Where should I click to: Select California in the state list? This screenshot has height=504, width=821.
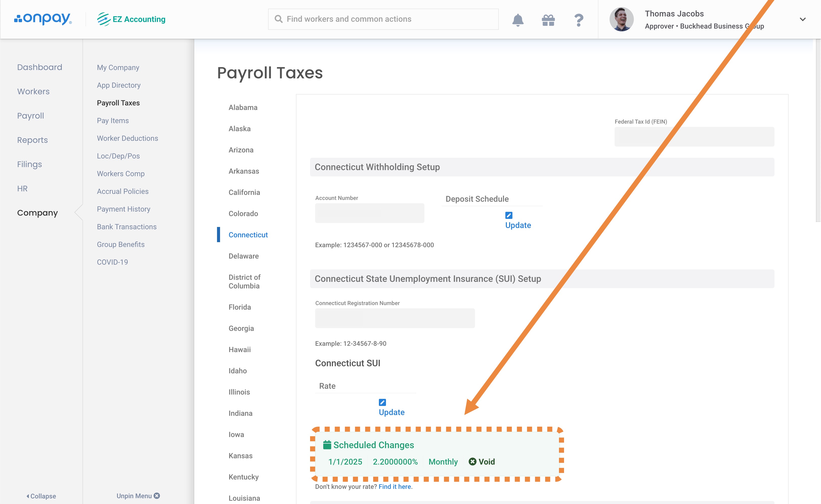coord(244,192)
